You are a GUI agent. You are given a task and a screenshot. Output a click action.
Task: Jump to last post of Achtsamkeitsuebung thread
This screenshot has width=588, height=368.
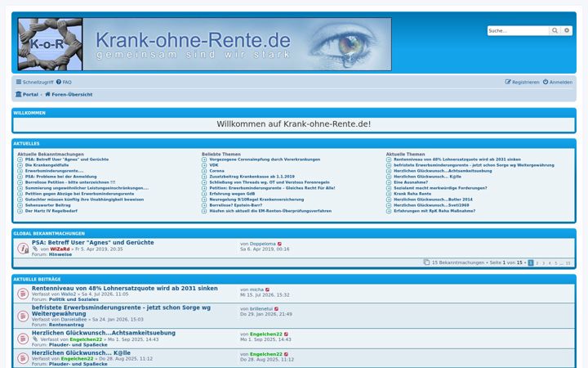[286, 334]
